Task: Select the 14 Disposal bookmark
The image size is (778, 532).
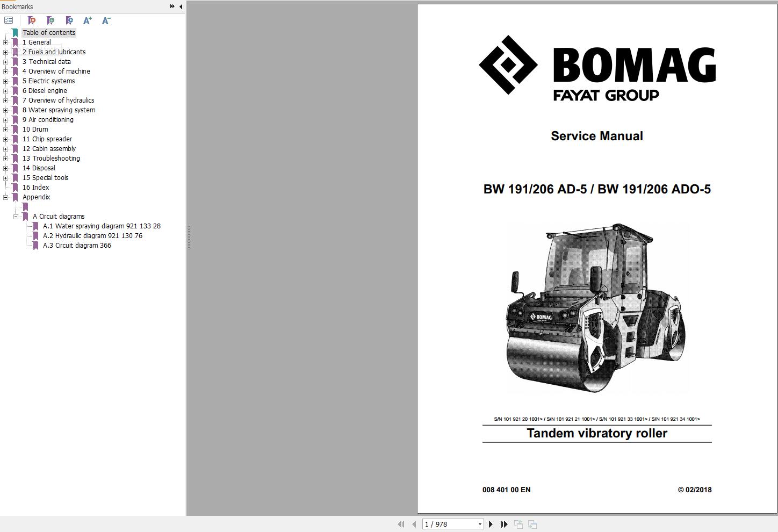Action: pos(39,168)
